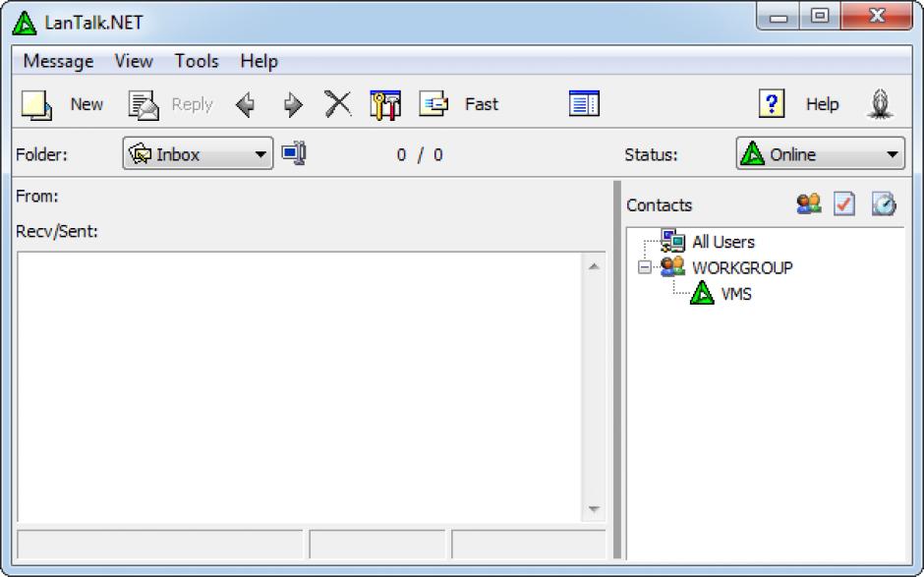Viewport: 924px width, 577px height.
Task: Click inside the message body area
Action: pos(300,386)
